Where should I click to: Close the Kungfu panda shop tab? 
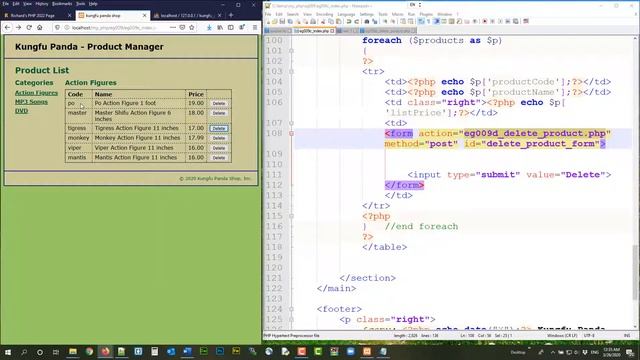(144, 16)
